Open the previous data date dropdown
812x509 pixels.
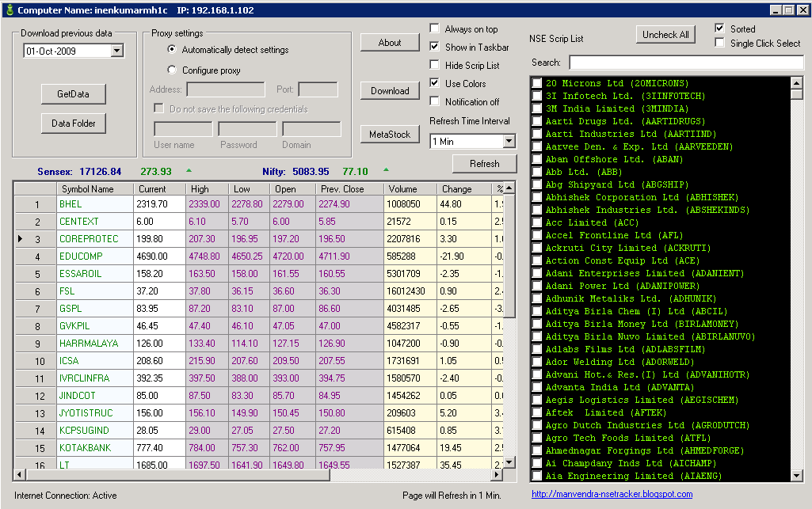pos(117,51)
